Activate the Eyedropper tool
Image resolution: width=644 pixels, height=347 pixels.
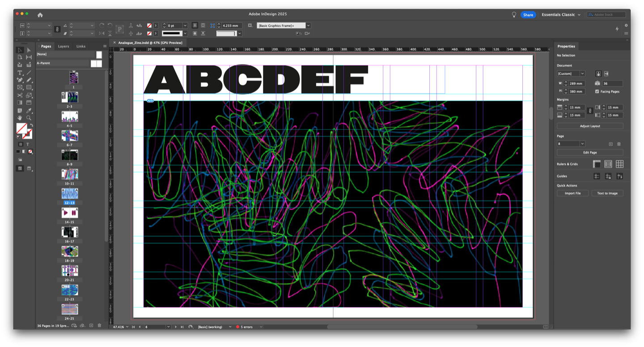pos(29,111)
